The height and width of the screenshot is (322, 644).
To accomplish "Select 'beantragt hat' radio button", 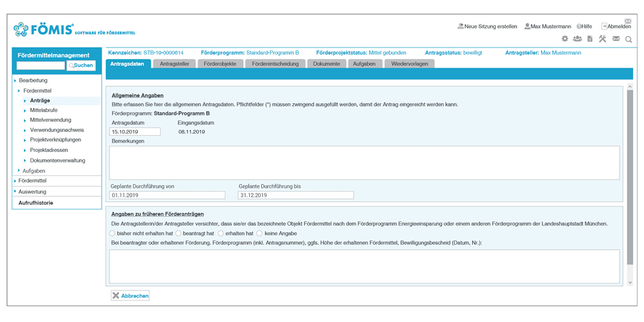I will point(178,233).
